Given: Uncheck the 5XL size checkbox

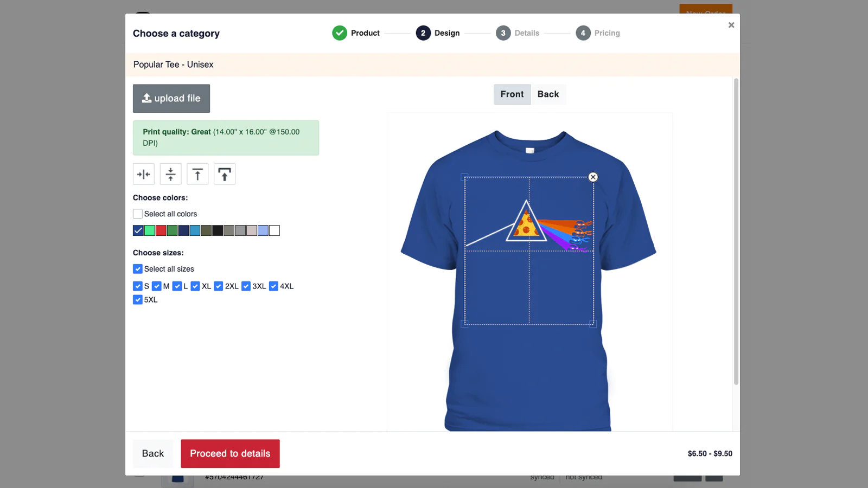Looking at the screenshot, I should 138,300.
